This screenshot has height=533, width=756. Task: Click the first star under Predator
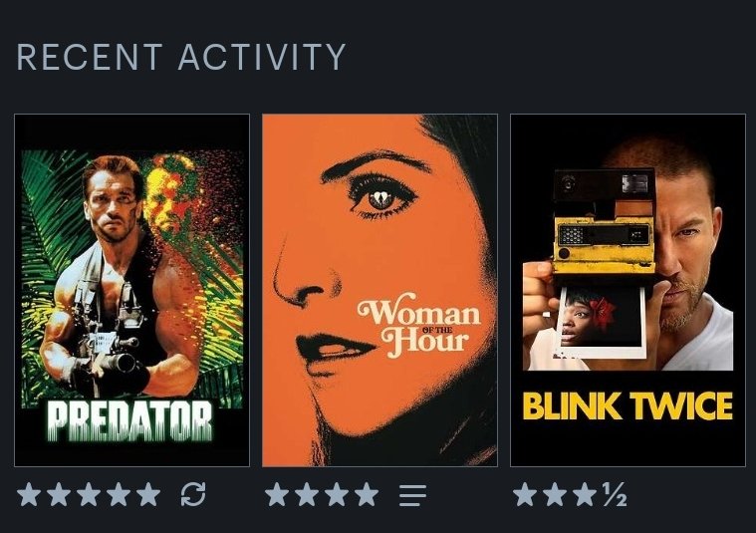(29, 494)
